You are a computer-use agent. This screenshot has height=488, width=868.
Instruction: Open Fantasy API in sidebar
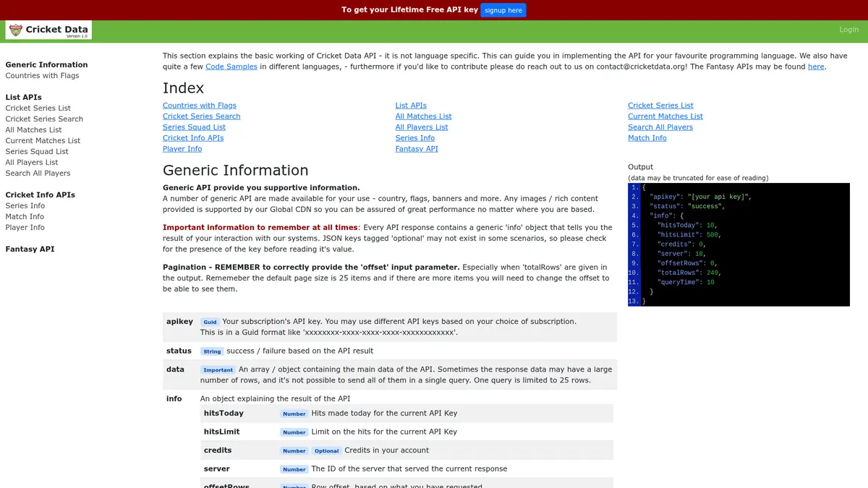(x=30, y=249)
